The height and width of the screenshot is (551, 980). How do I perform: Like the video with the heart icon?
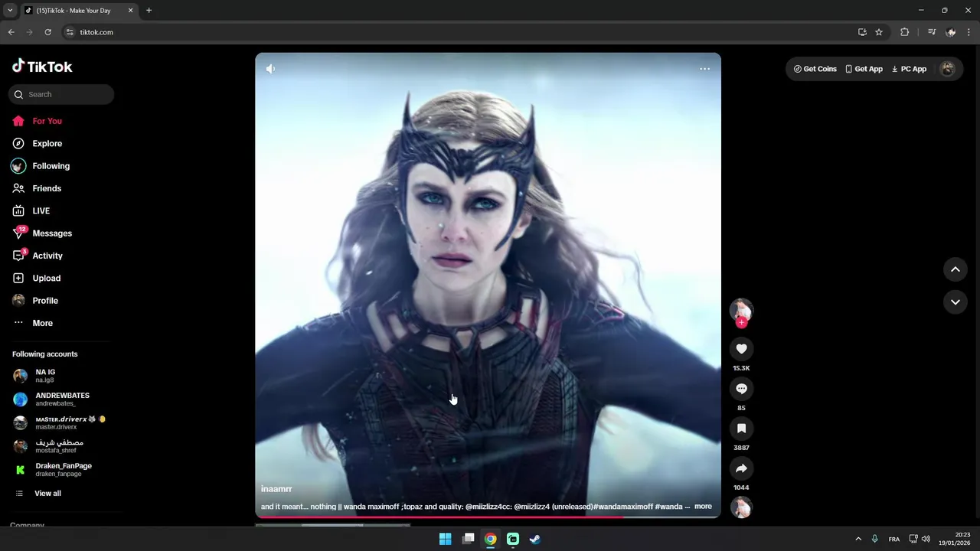tap(741, 349)
